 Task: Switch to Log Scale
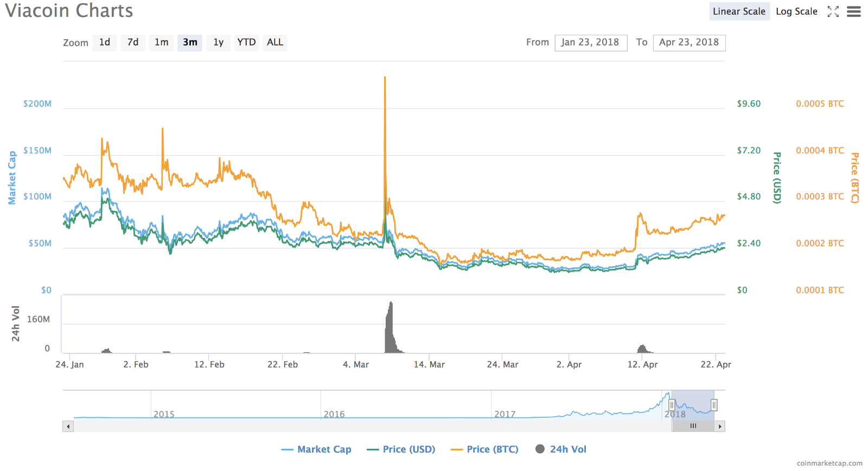pyautogui.click(x=796, y=11)
